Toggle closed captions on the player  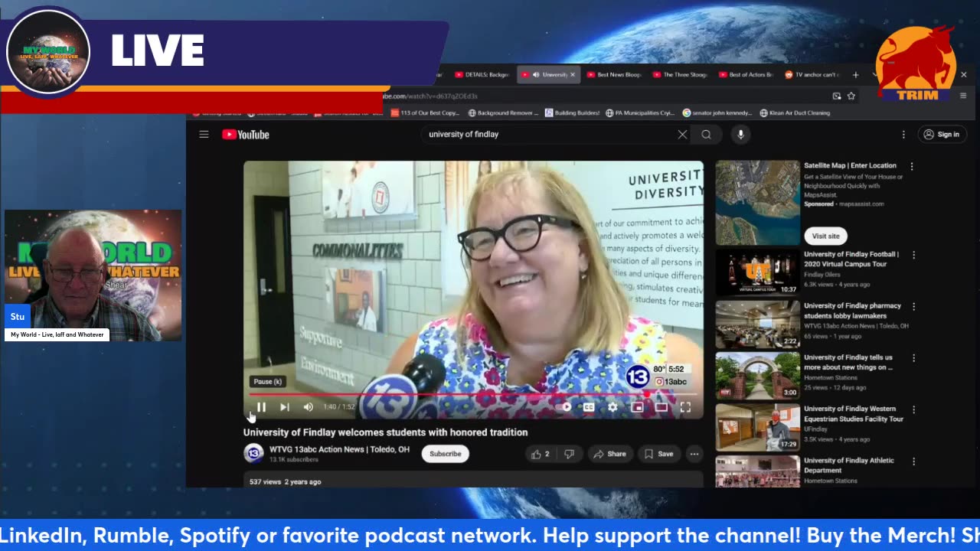pyautogui.click(x=589, y=407)
